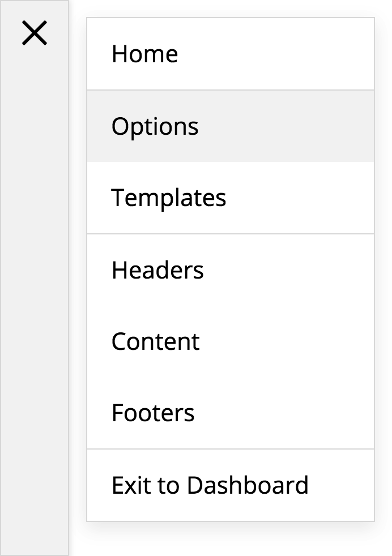
Task: Select Footers above Exit to Dashboard
Action: pyautogui.click(x=153, y=413)
